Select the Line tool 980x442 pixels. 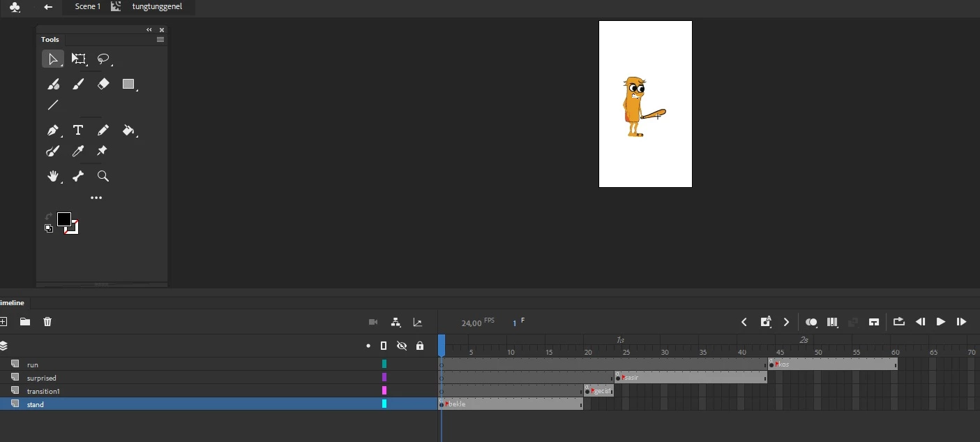(x=53, y=105)
